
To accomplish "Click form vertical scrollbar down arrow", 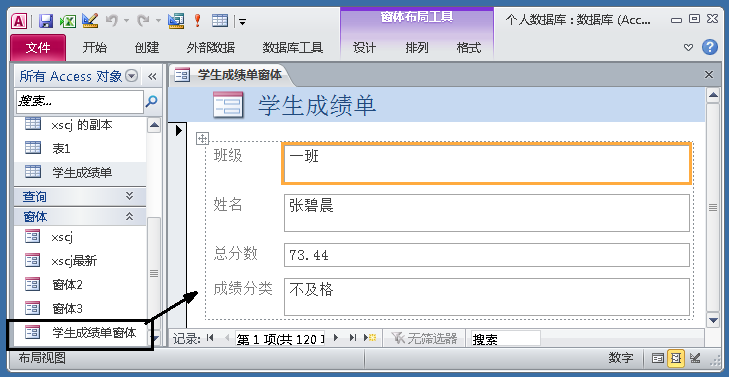I will (x=713, y=320).
